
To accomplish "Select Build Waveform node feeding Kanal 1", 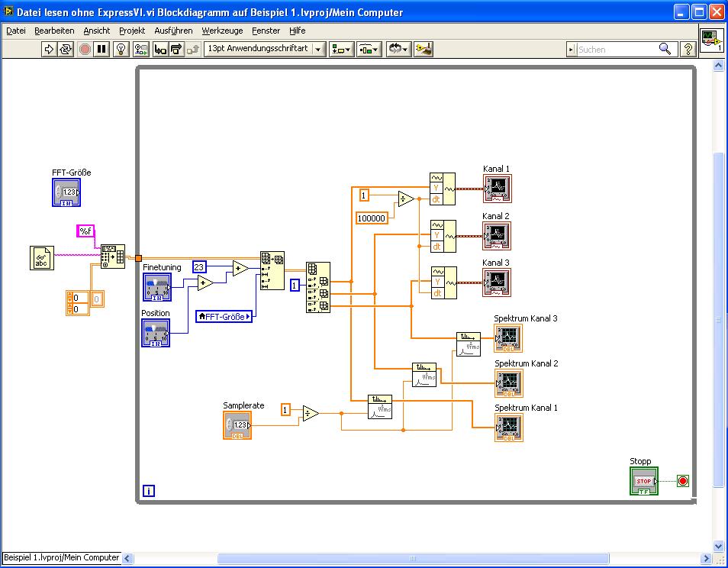I will pos(443,189).
